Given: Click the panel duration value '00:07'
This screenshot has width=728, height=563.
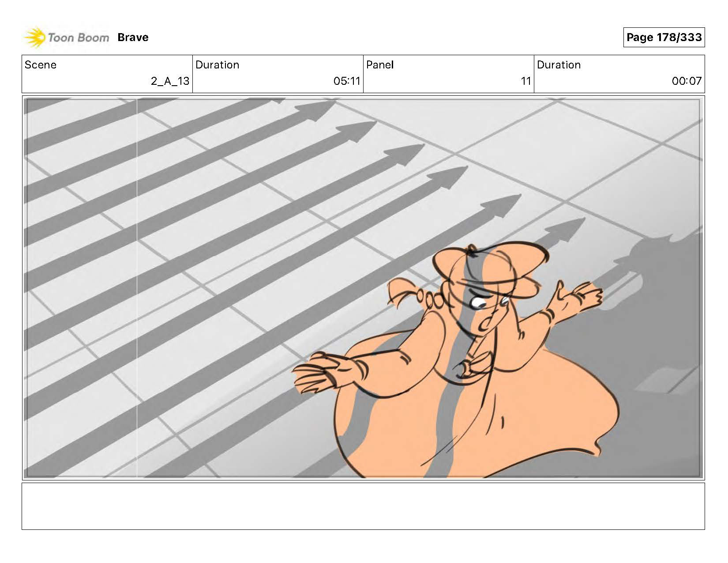Looking at the screenshot, I should point(687,81).
